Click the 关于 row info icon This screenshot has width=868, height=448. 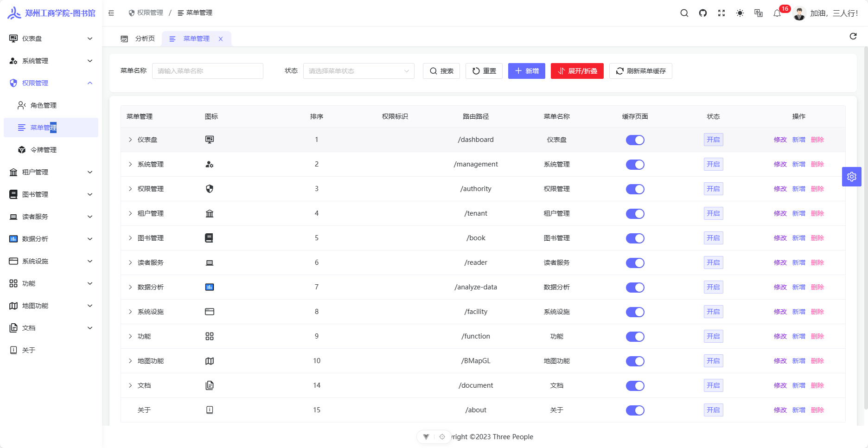pyautogui.click(x=210, y=410)
